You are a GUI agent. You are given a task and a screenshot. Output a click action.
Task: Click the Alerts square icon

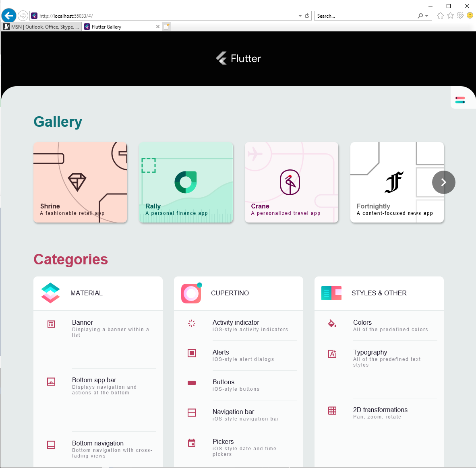[x=192, y=353]
